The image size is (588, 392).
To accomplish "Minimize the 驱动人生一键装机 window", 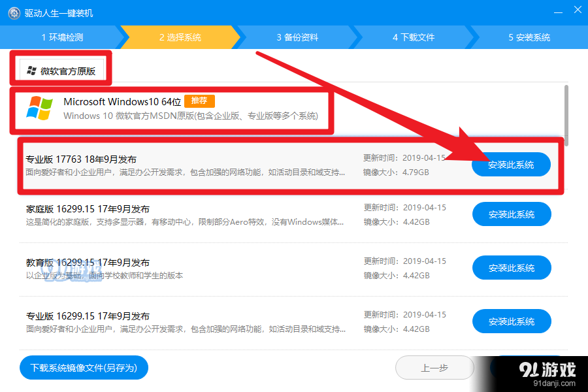I will (558, 12).
